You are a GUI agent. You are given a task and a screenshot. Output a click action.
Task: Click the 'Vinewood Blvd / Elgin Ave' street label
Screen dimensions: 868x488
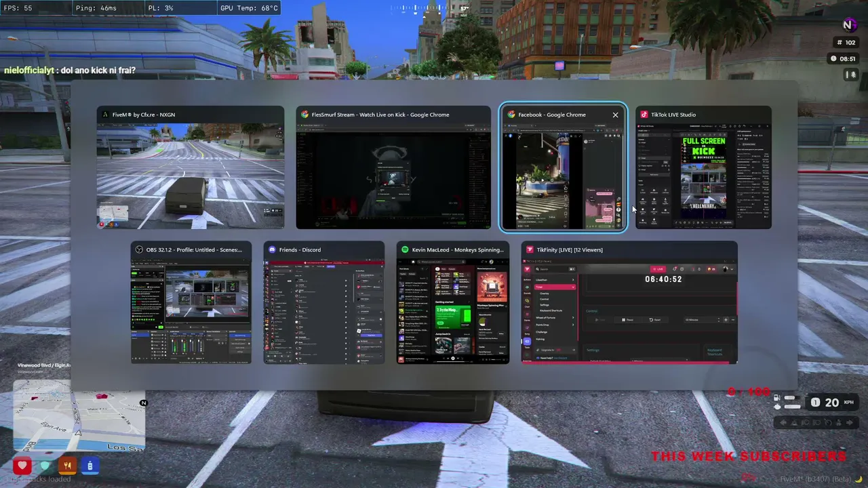[x=44, y=365]
